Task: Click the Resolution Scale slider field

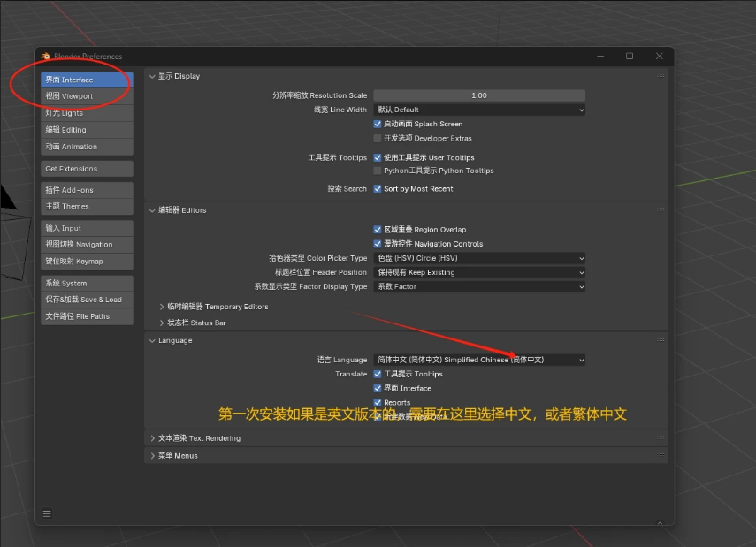Action: (x=479, y=95)
